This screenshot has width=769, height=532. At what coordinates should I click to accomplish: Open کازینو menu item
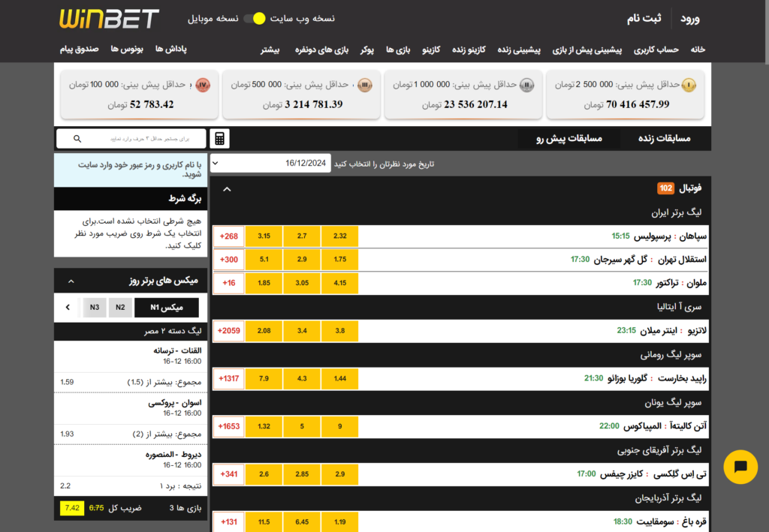[x=431, y=50]
